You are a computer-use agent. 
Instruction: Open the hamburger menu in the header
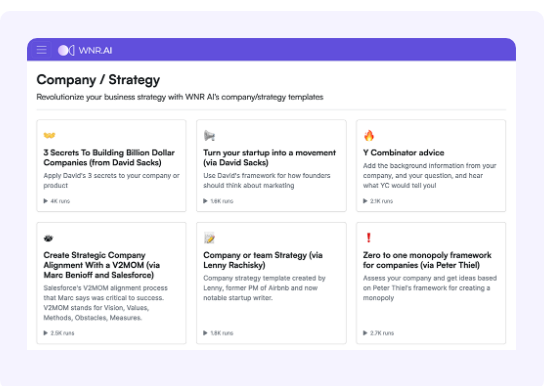(41, 50)
